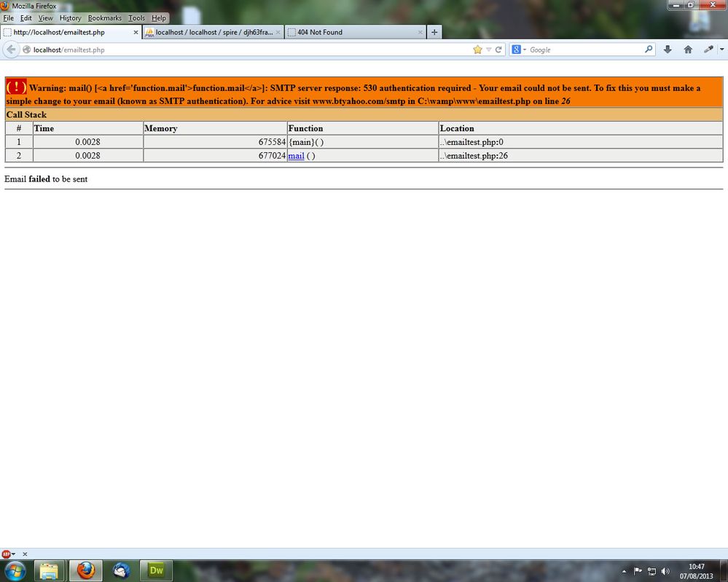Select the emailtest.php tab
The width and height of the screenshot is (728, 582).
pyautogui.click(x=71, y=32)
